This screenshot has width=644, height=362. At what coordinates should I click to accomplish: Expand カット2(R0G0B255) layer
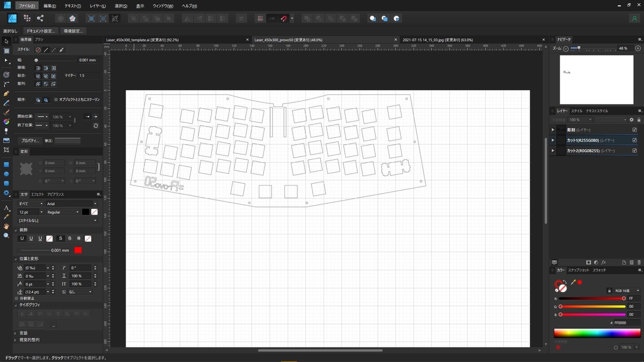pyautogui.click(x=553, y=151)
